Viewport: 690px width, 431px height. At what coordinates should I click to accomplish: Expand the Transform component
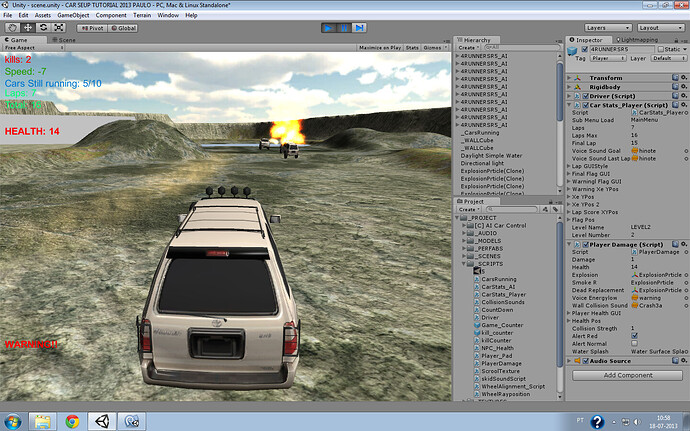click(569, 77)
